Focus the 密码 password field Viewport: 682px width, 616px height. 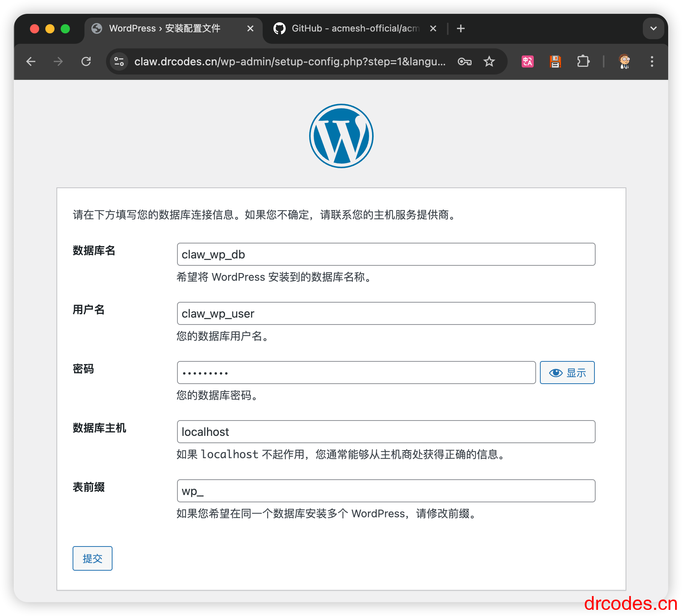tap(356, 373)
